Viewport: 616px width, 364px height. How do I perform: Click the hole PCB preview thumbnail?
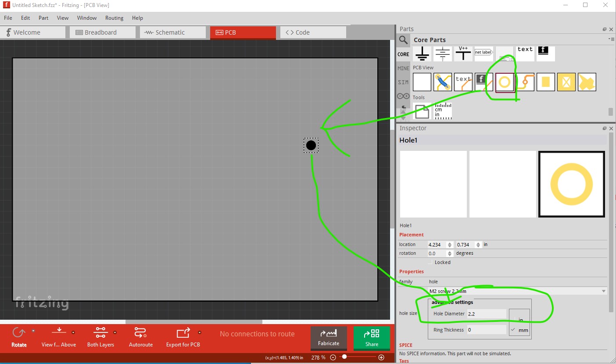click(x=572, y=184)
